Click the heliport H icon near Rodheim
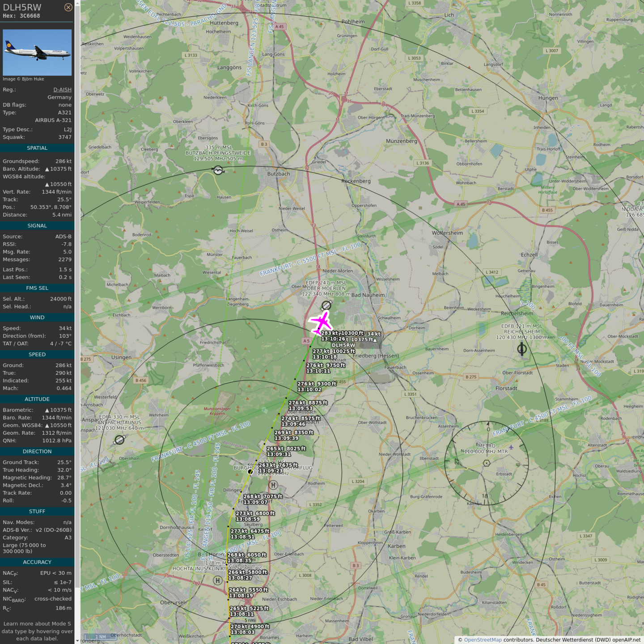The height and width of the screenshot is (644, 644). click(x=273, y=485)
